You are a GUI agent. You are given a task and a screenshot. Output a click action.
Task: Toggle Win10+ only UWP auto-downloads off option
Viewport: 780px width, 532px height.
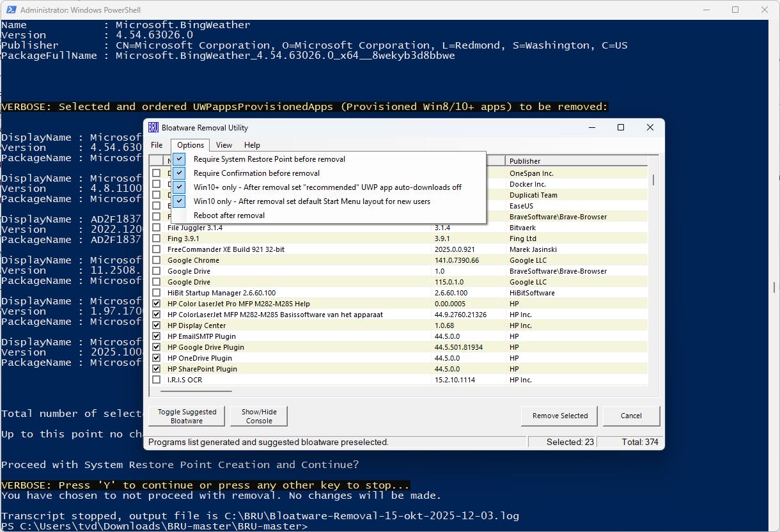click(x=329, y=187)
